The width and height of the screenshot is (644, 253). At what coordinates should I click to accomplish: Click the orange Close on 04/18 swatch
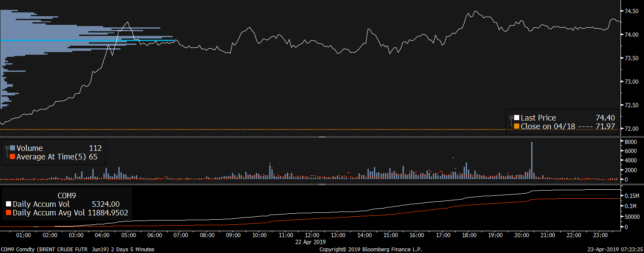point(517,126)
